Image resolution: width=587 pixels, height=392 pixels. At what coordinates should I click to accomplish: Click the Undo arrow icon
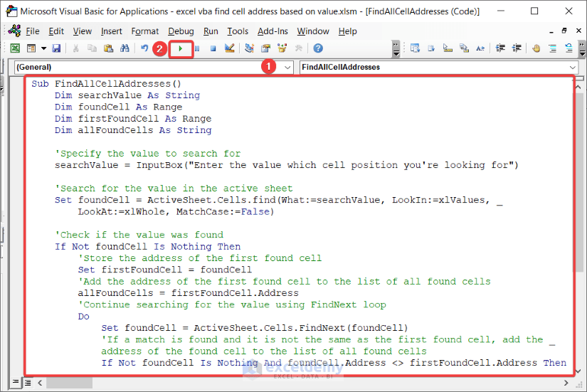(x=144, y=48)
